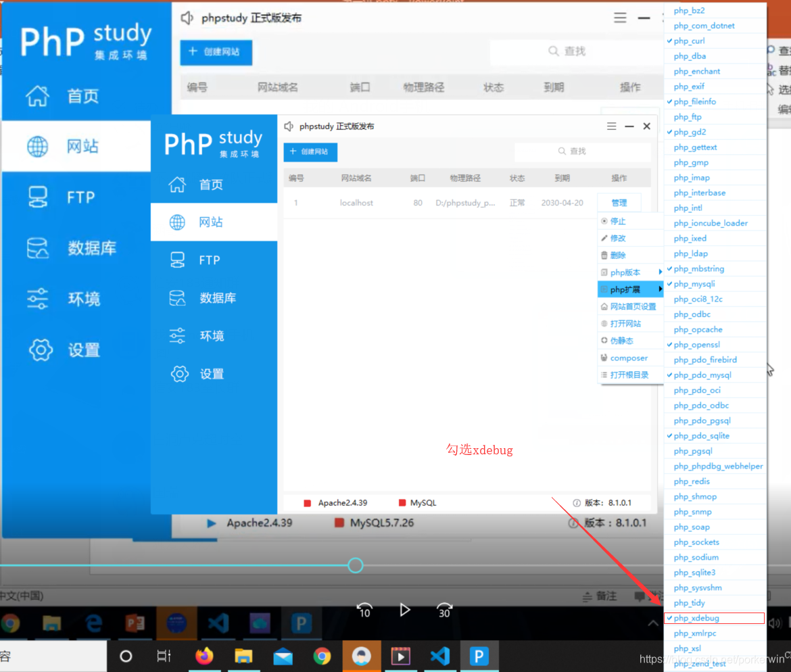This screenshot has height=672, width=791.
Task: Click MySQL red status indicator in front window
Action: [402, 503]
